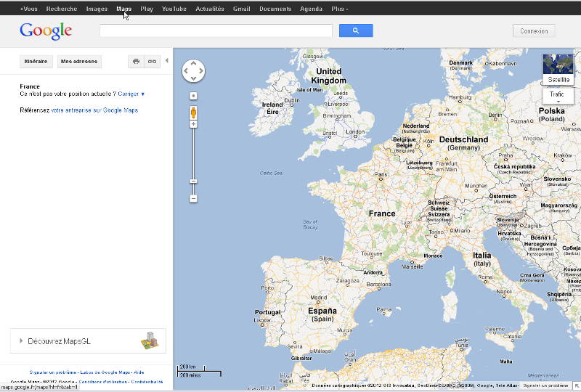Viewport: 581px width, 392px height.
Task: Click the United Kingdom map label
Action: coord(329,76)
